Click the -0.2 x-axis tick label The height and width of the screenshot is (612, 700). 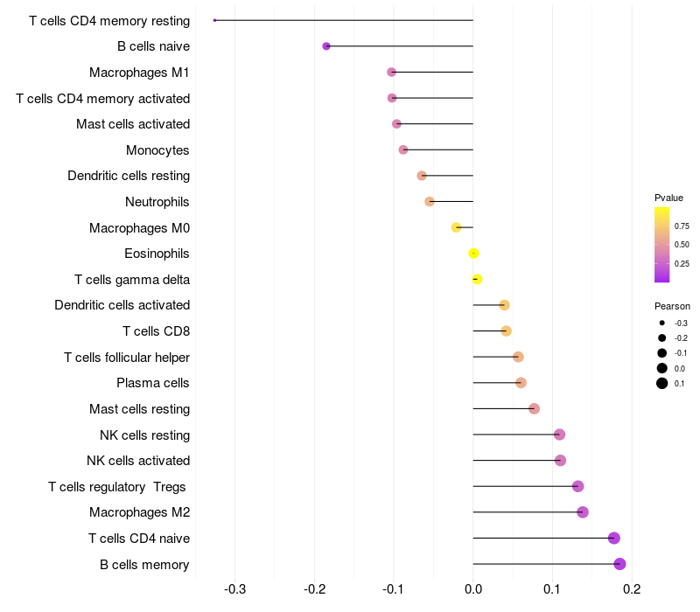point(314,589)
